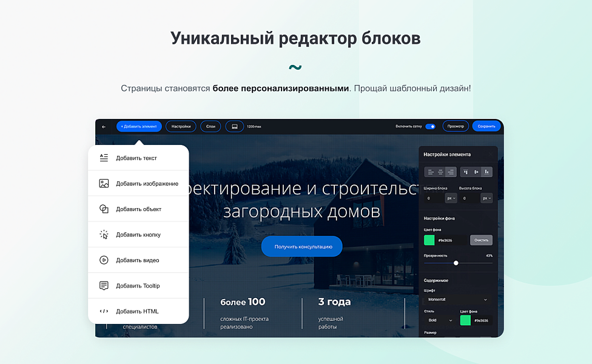Click the 'Сохранить' button
Image resolution: width=592 pixels, height=364 pixels.
486,126
